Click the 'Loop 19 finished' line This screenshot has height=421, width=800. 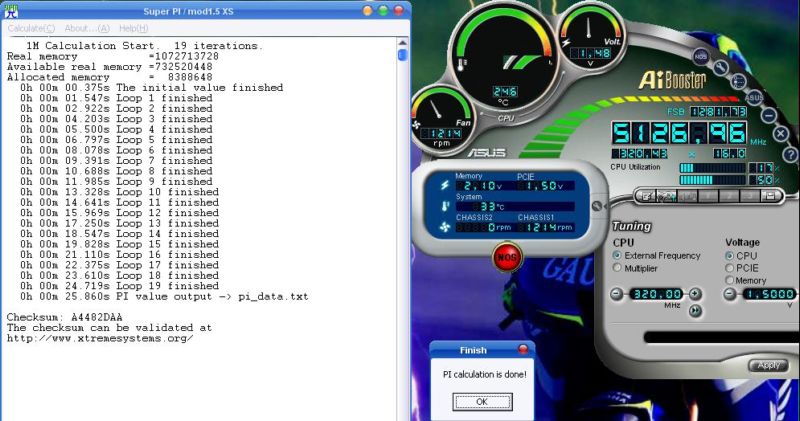(119, 286)
